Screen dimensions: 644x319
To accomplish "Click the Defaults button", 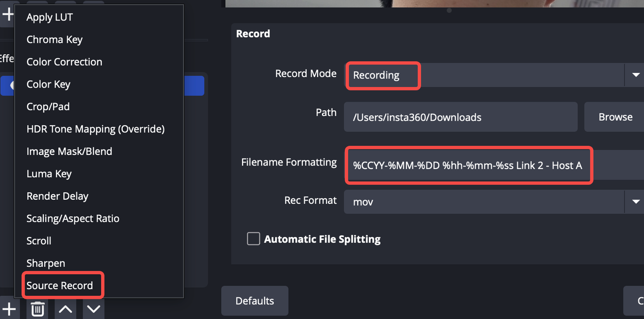I will coord(255,301).
